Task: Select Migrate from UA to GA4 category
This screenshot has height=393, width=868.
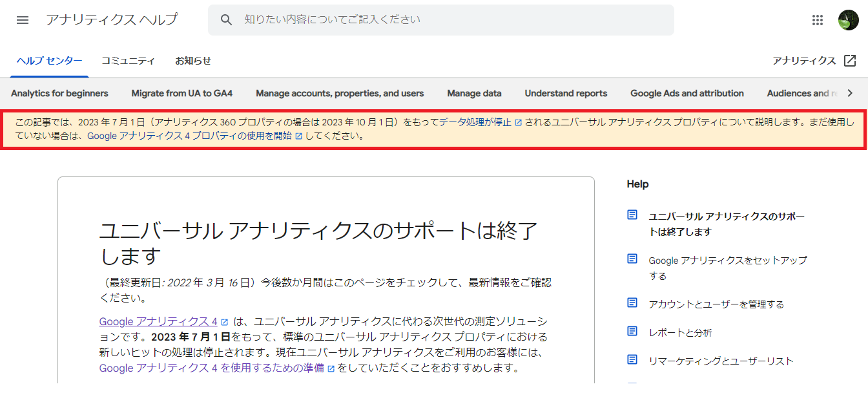Action: pos(181,94)
